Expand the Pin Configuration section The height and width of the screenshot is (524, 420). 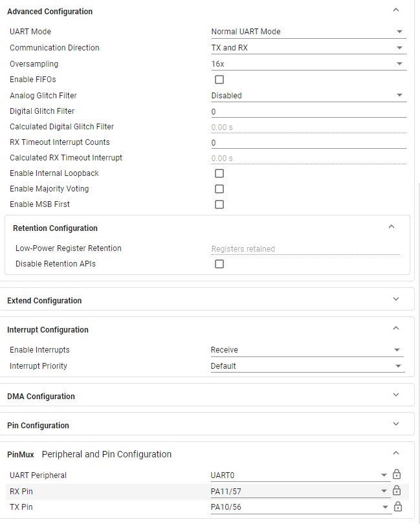coord(396,424)
